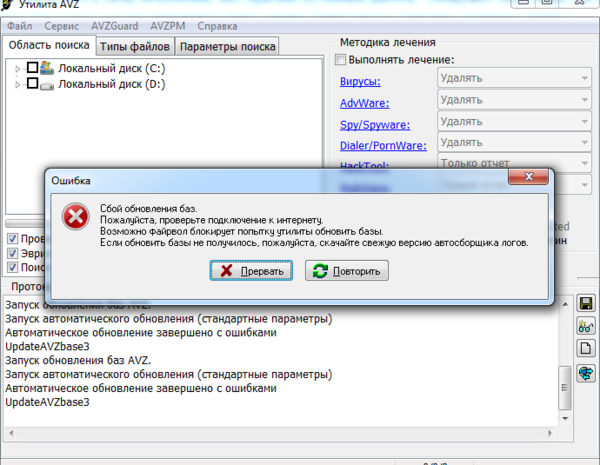Open the Вирусы action dropdown
The image size is (600, 465).
[x=514, y=78]
